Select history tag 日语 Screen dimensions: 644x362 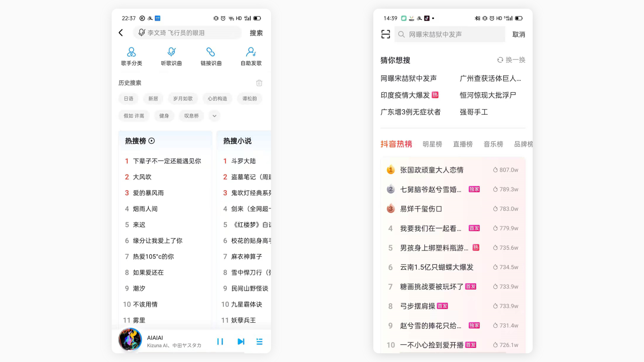[128, 99]
